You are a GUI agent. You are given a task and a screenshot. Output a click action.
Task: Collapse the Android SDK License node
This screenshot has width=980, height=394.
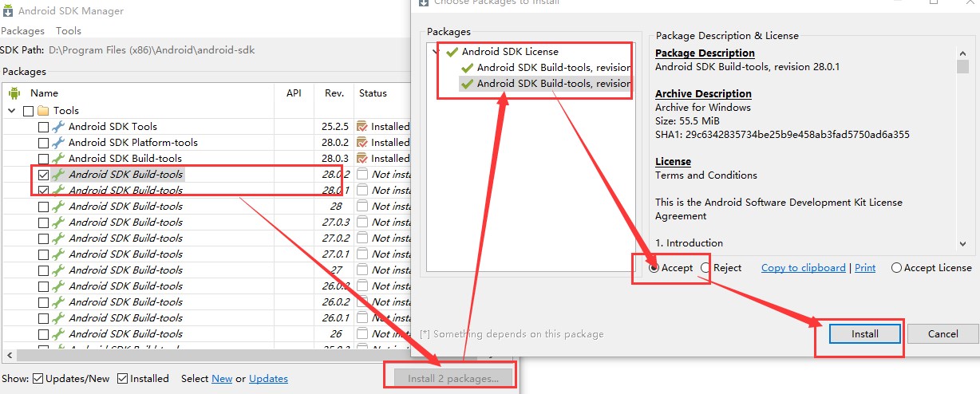pos(436,52)
